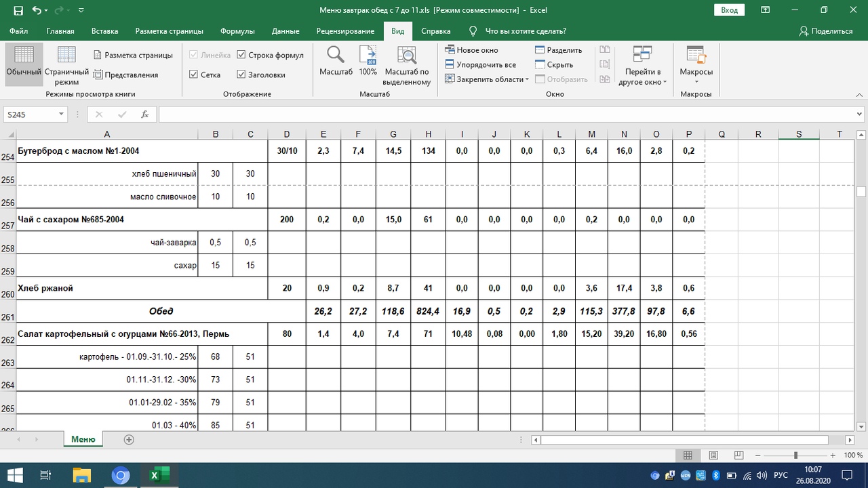868x488 pixels.
Task: Toggle the Gridlines (Сетка) checkbox
Action: coord(194,75)
